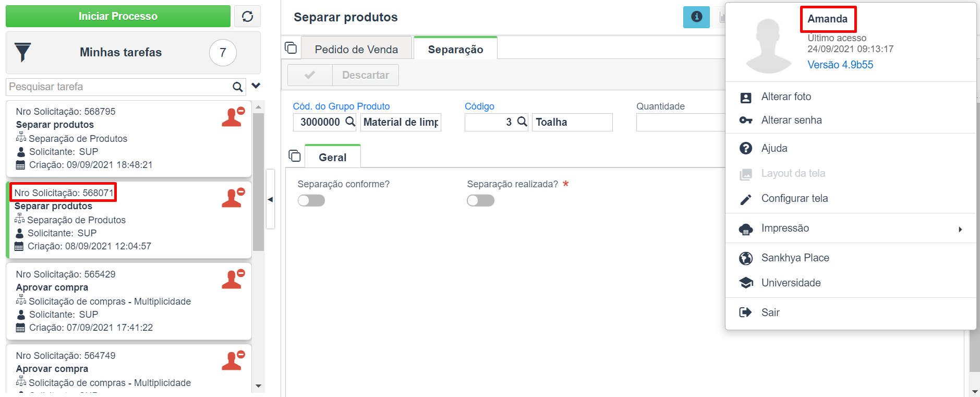The height and width of the screenshot is (397, 980).
Task: Click the magnifier in Pesquisar tarefa field
Action: tap(237, 87)
